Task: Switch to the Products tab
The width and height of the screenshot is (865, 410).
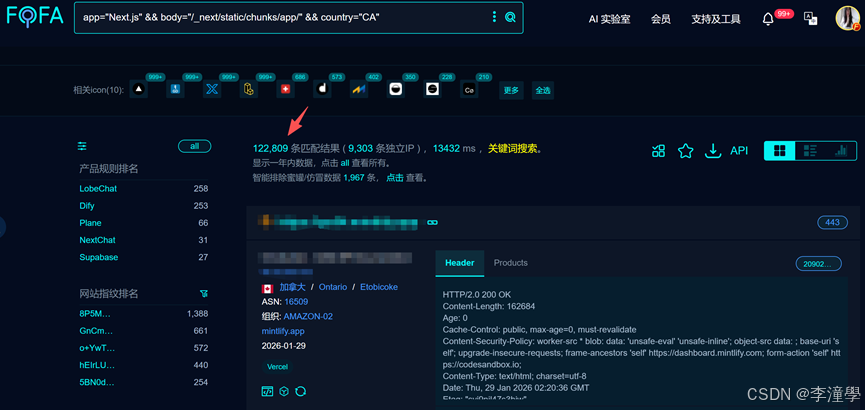Action: 510,263
